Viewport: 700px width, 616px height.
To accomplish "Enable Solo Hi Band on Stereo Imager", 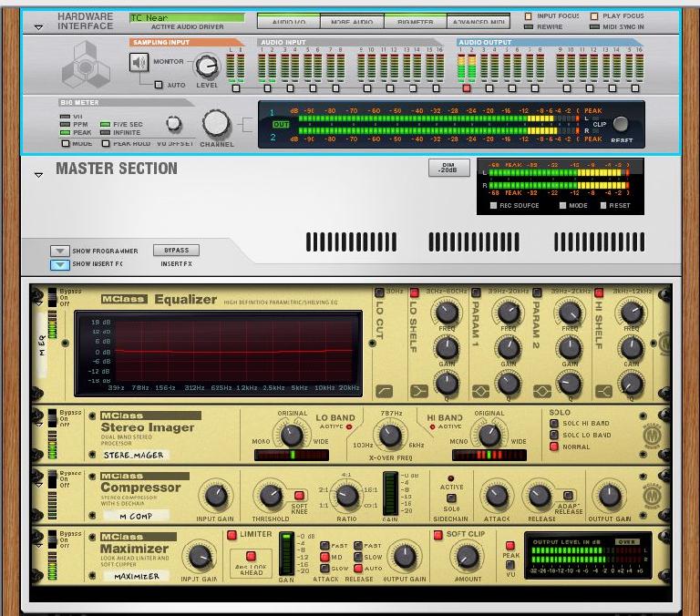I will click(x=554, y=423).
